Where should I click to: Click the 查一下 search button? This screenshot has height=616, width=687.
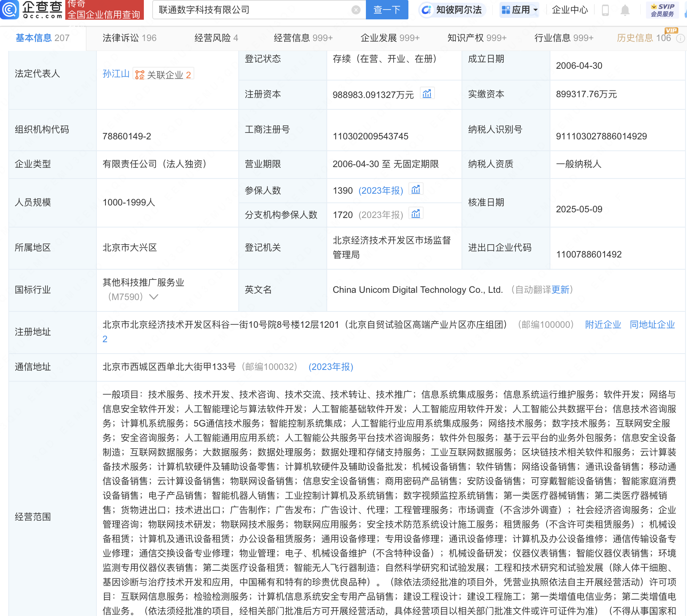point(387,10)
